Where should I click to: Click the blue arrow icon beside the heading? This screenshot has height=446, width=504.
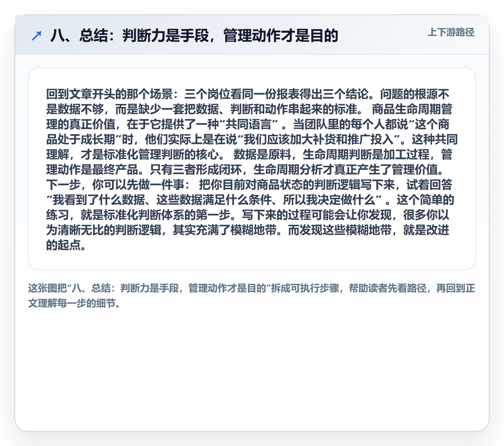pyautogui.click(x=37, y=36)
